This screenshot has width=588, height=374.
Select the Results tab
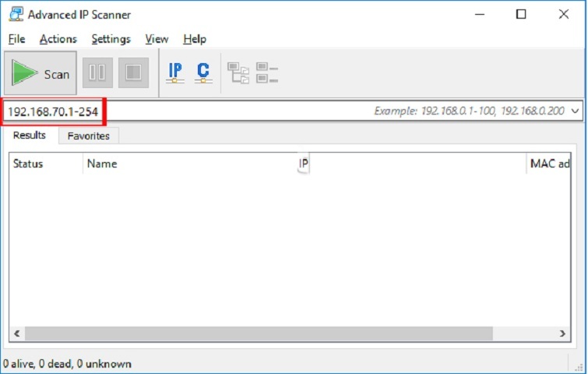pyautogui.click(x=30, y=136)
